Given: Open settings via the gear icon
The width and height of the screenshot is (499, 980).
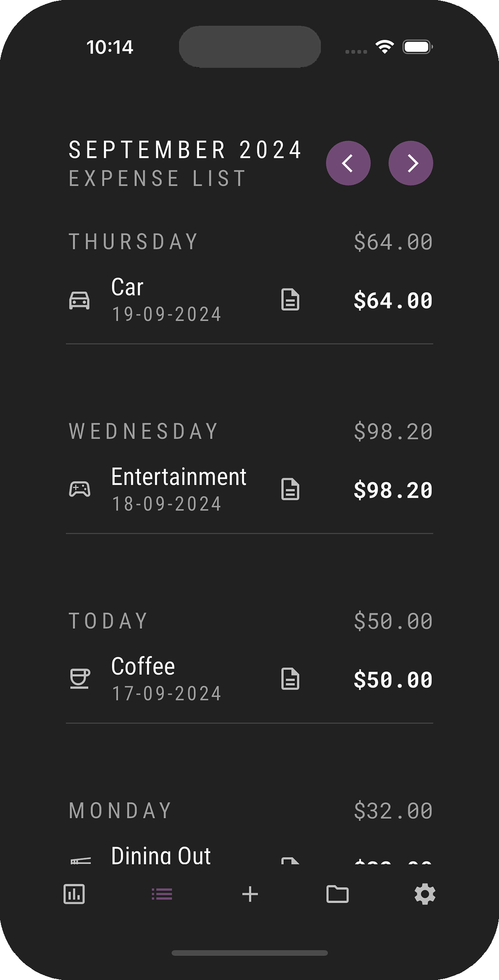Looking at the screenshot, I should click(425, 894).
